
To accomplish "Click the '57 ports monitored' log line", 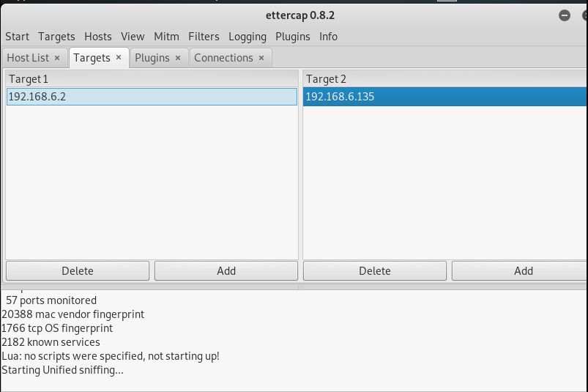I will (x=51, y=300).
